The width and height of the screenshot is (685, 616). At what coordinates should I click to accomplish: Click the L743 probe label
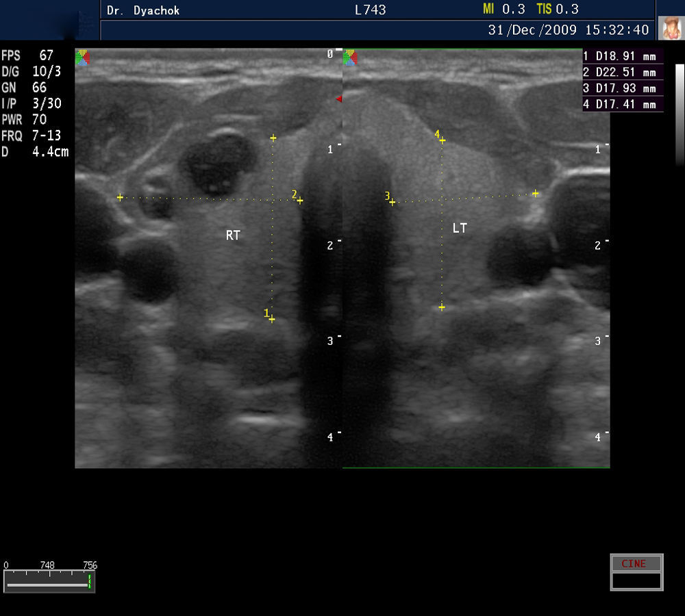[371, 10]
